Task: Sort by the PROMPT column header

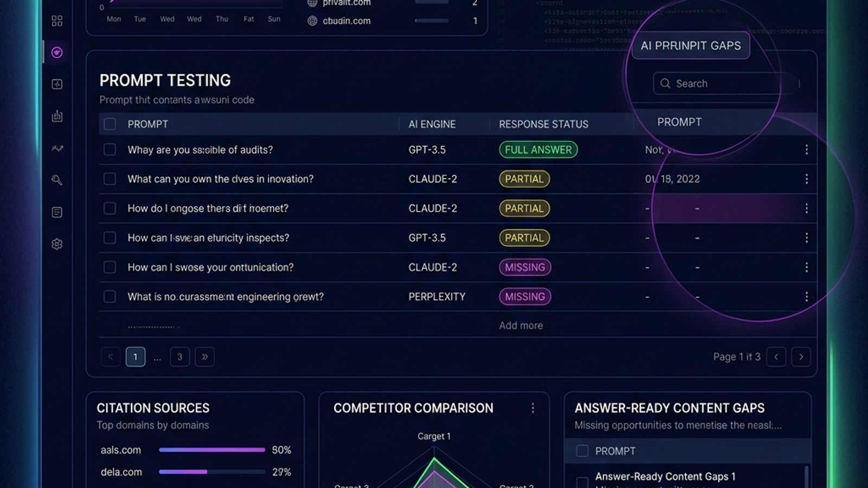Action: pyautogui.click(x=148, y=124)
